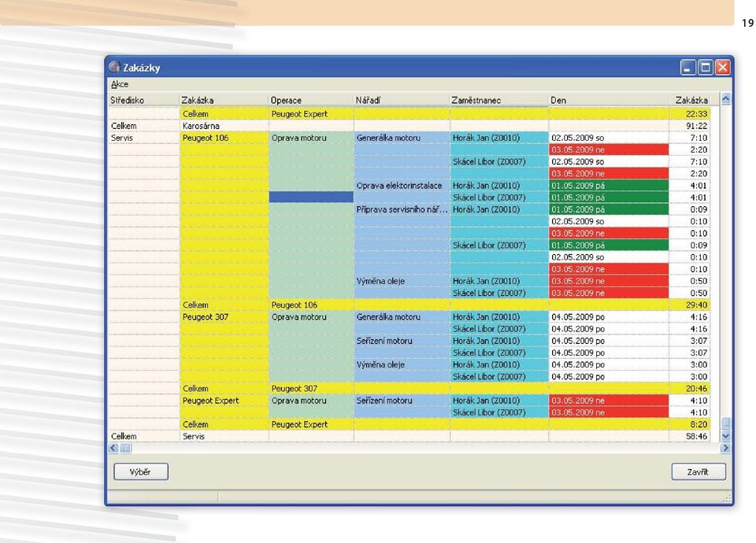Image resolution: width=756 pixels, height=543 pixels.
Task: Select the 91:22 Karosárna total value
Action: tap(690, 126)
